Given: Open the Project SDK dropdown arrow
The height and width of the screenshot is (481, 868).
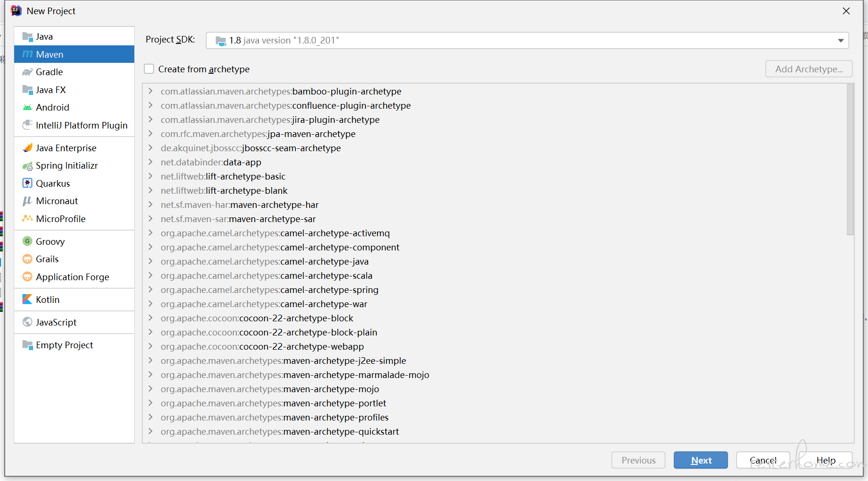Looking at the screenshot, I should (841, 41).
